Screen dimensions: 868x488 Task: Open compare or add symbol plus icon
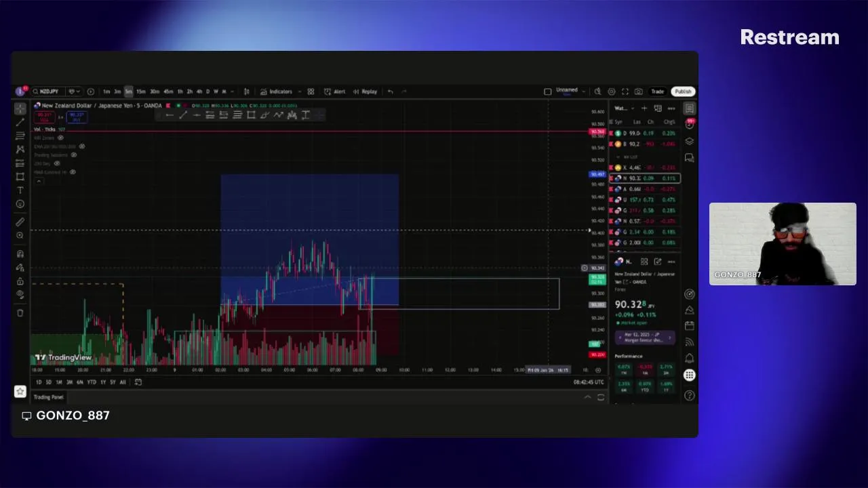90,91
